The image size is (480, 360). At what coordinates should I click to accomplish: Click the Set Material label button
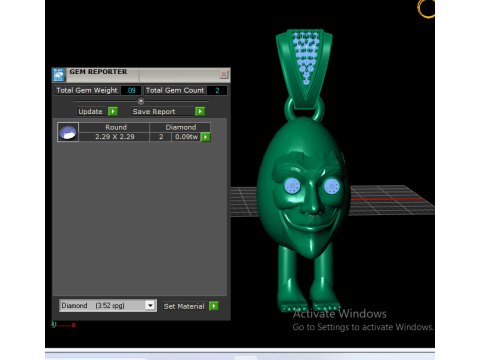pyautogui.click(x=184, y=306)
